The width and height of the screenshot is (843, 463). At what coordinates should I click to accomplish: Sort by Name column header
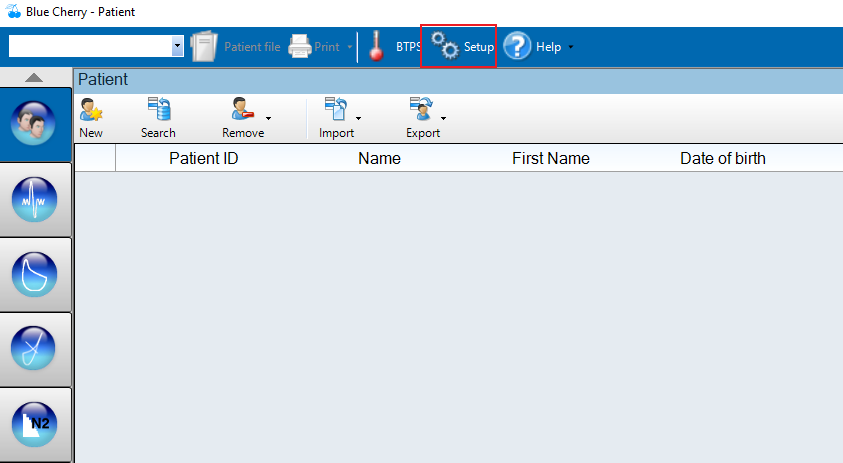point(380,158)
